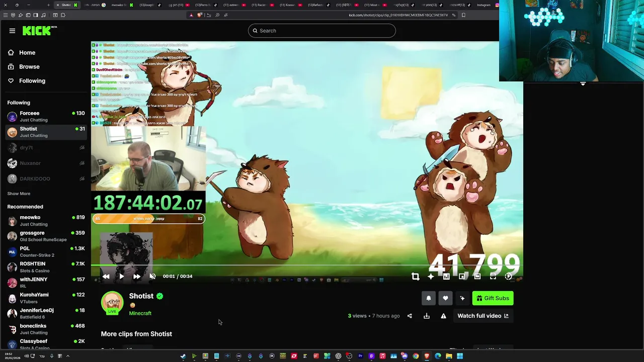Screen dimensions: 644x362
Task: Click the sparkle button beside Gift Subs
Action: point(462,298)
